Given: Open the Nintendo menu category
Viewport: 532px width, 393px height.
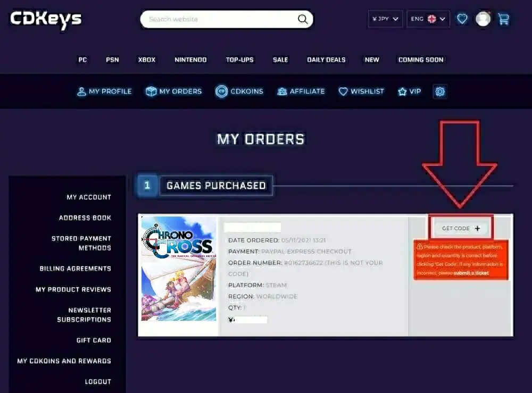Looking at the screenshot, I should coord(190,60).
